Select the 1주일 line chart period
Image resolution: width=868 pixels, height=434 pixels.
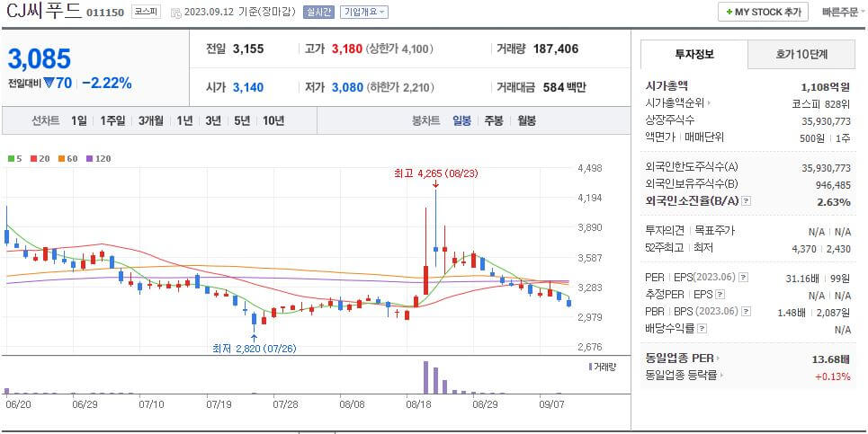click(112, 120)
